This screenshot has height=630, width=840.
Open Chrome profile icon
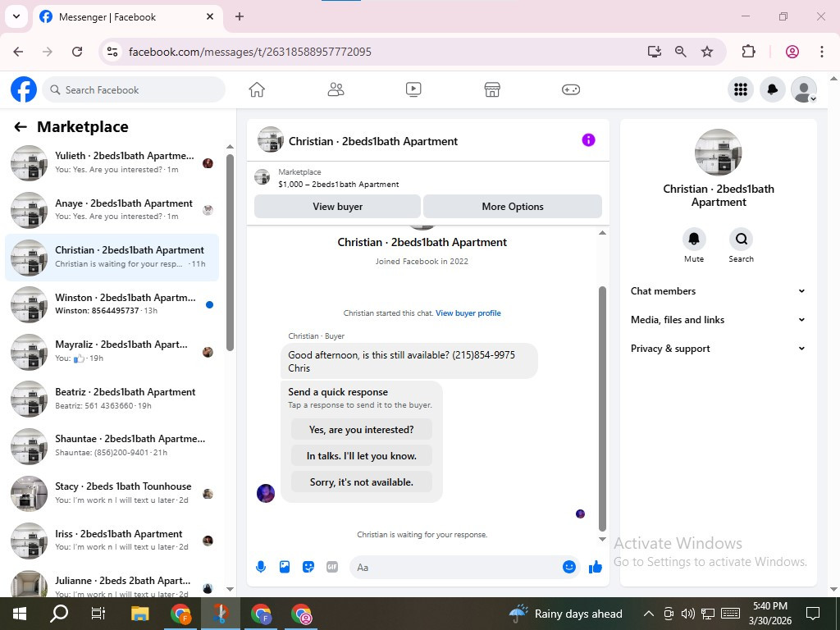(x=792, y=52)
